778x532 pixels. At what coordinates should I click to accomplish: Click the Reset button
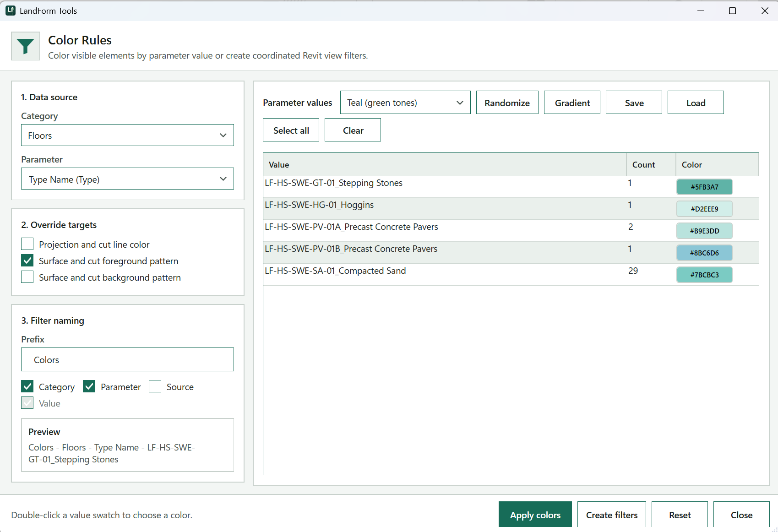pos(680,515)
